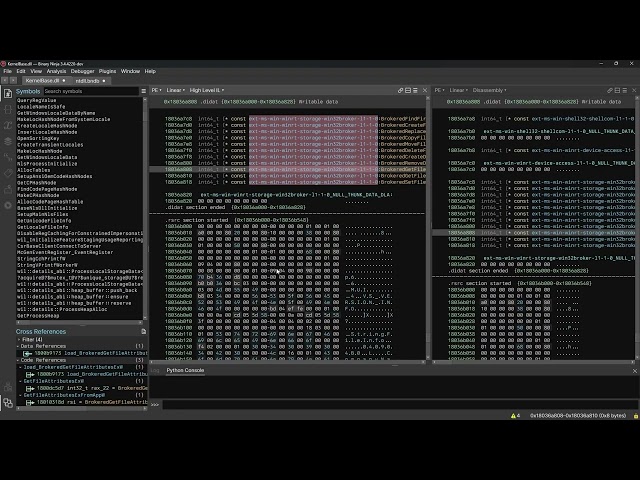Select the 18010318d rsi reference row
The image size is (640, 480).
[x=82, y=402]
